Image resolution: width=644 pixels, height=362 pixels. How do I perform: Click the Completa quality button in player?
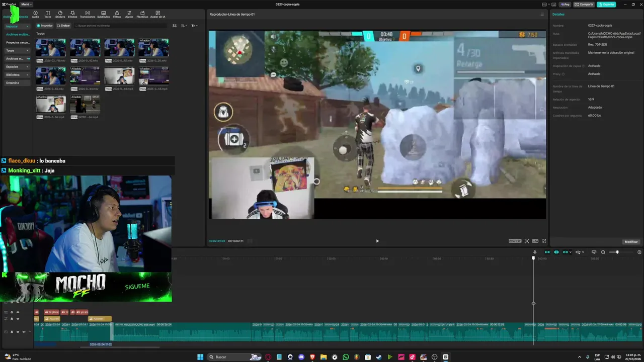pos(515,241)
